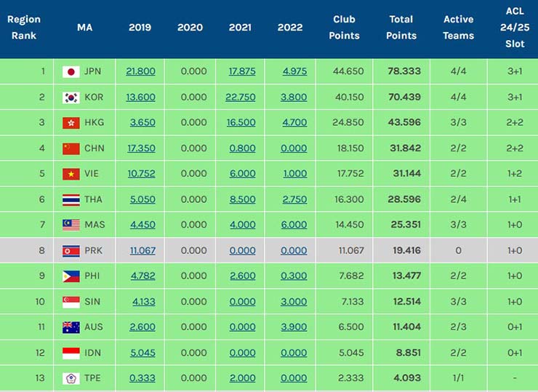Open HKG 2021 points link 16.500

tap(241, 123)
